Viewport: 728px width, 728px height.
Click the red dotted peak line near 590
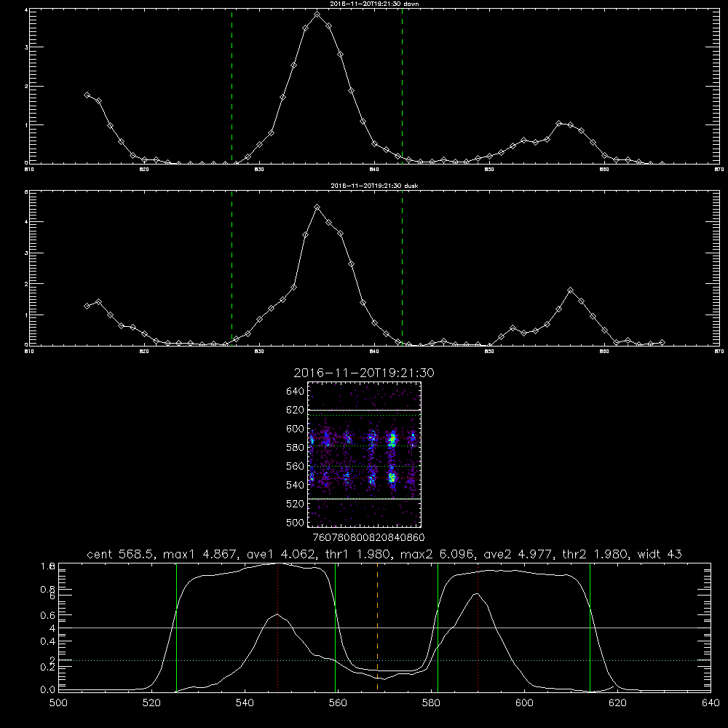(478, 628)
